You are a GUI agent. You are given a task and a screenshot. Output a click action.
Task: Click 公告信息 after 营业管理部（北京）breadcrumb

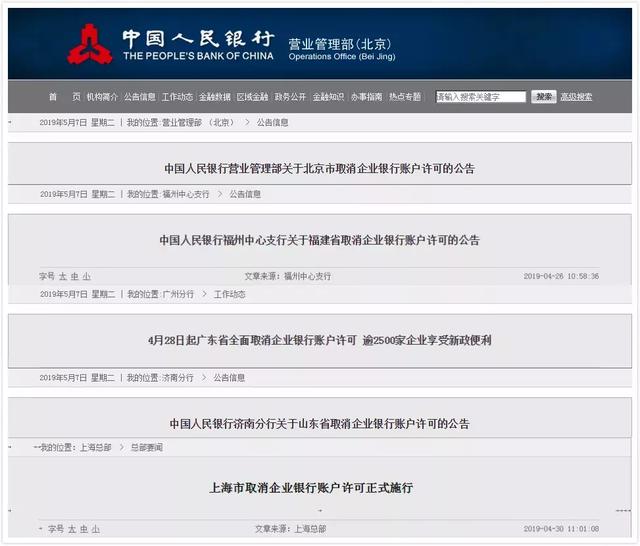272,122
